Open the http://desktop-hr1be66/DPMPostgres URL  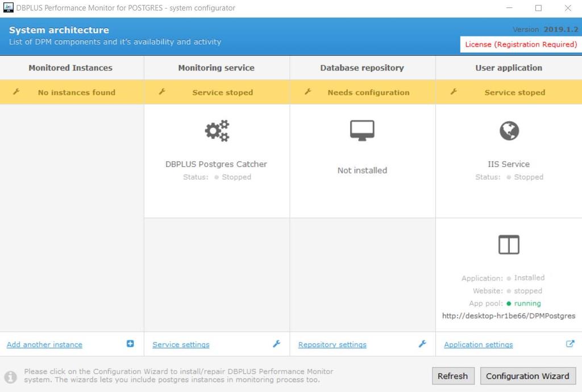(x=509, y=316)
